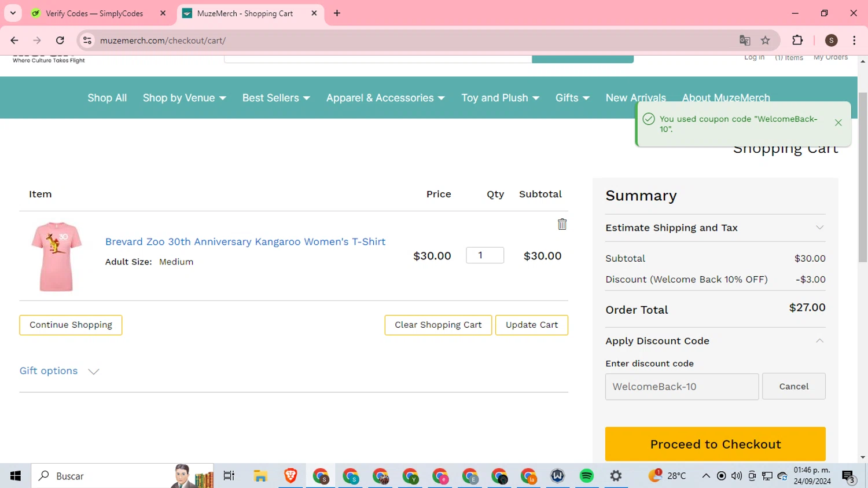Viewport: 868px width, 488px height.
Task: Click Order Total amount $27.00
Action: coord(807,308)
